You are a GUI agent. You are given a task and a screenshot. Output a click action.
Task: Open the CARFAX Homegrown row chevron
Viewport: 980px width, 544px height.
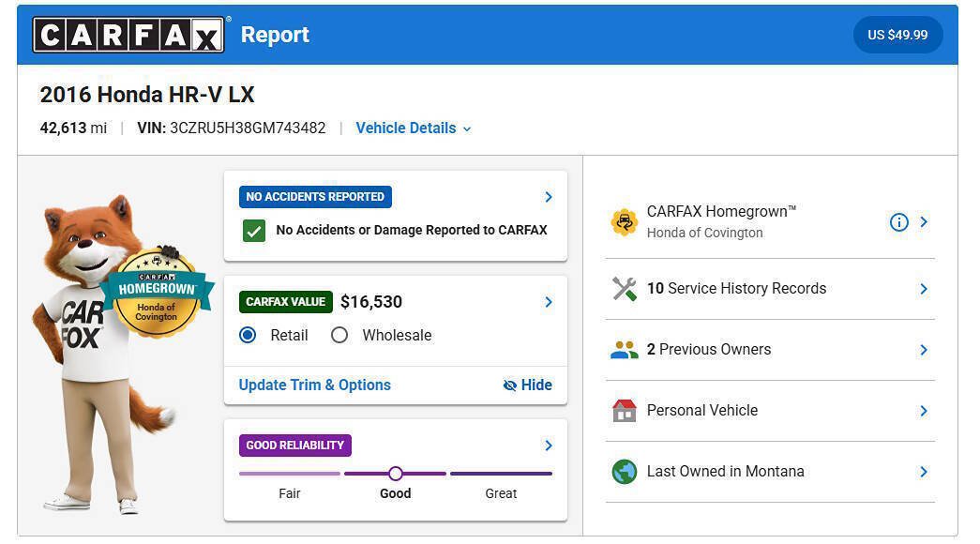pyautogui.click(x=923, y=222)
